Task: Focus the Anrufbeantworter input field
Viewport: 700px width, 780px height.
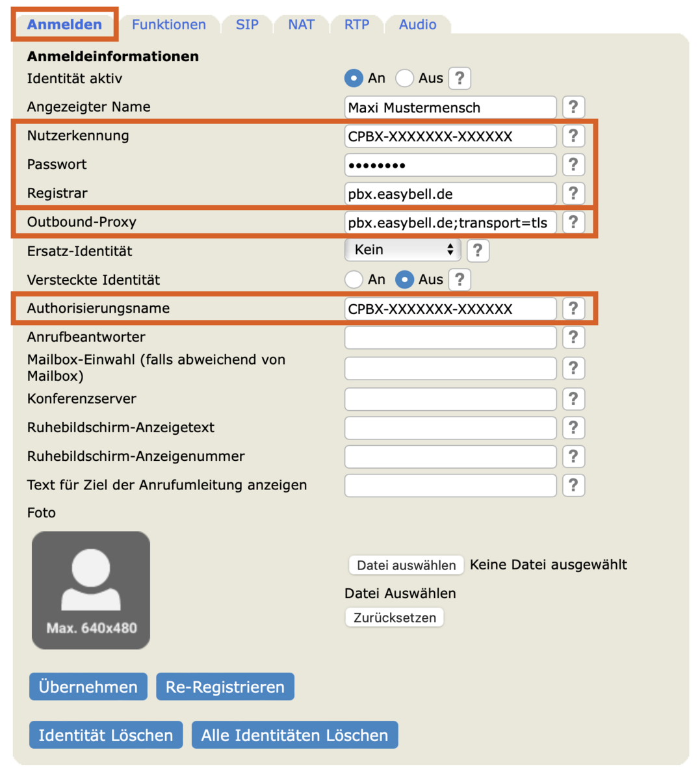Action: pos(450,337)
